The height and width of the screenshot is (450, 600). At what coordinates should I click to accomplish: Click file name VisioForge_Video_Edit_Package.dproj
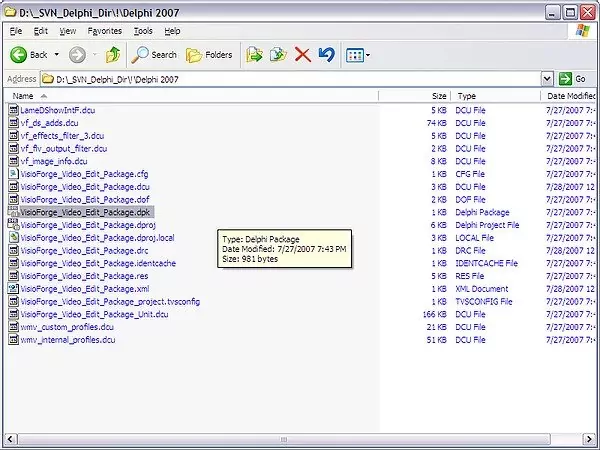(88, 225)
